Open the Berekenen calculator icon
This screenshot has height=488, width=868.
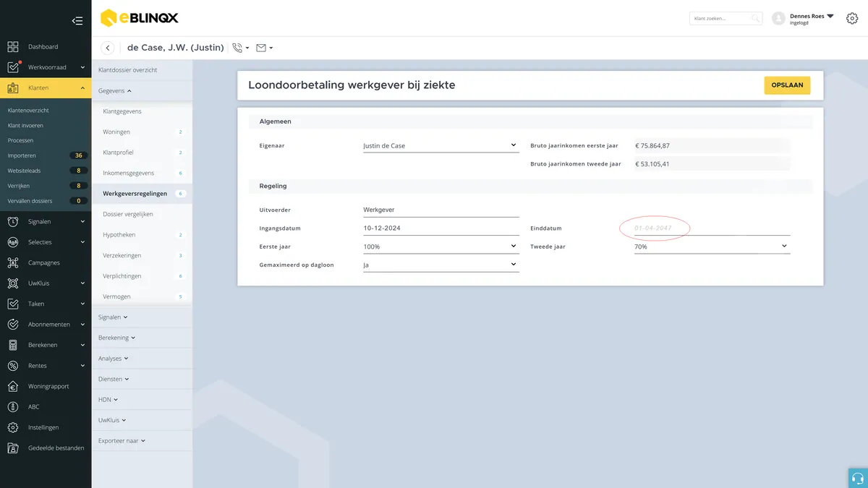(x=13, y=345)
